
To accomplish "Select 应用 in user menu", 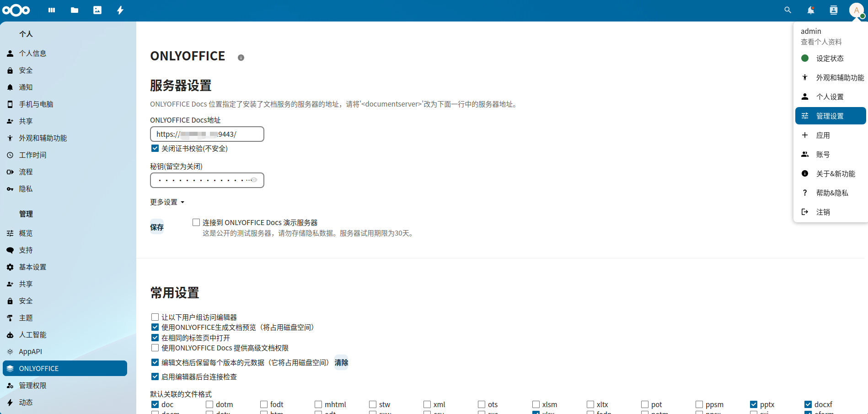I will (830, 135).
